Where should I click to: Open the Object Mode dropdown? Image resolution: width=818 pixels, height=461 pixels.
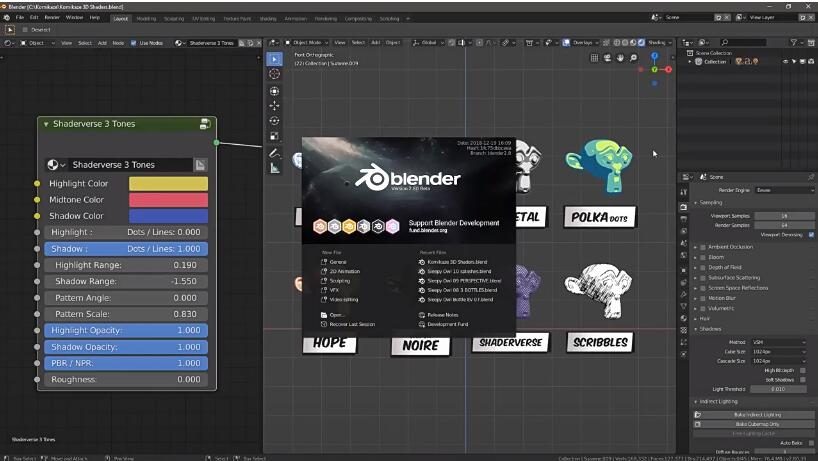point(307,43)
